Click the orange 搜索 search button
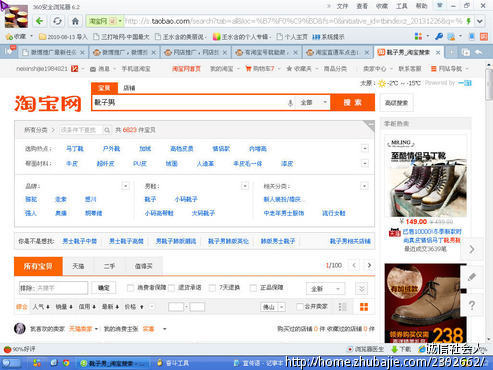The image size is (493, 370). pyautogui.click(x=353, y=102)
